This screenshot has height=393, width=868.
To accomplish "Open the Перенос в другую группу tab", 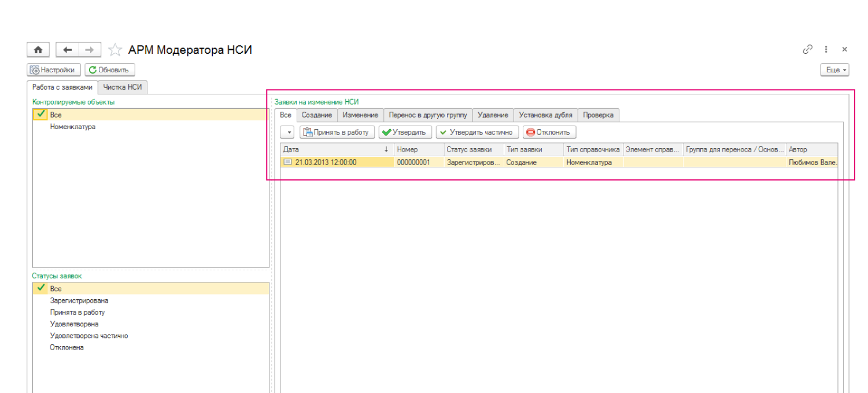I will 428,115.
